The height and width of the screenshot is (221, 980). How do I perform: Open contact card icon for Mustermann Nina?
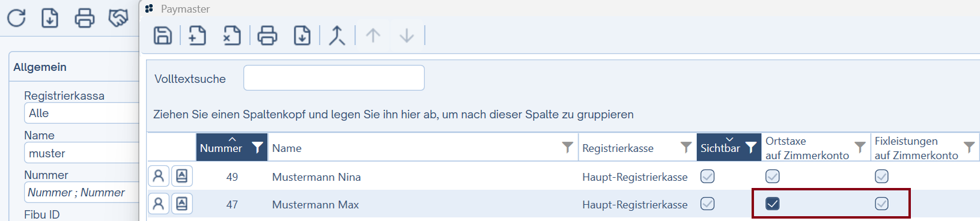click(182, 176)
